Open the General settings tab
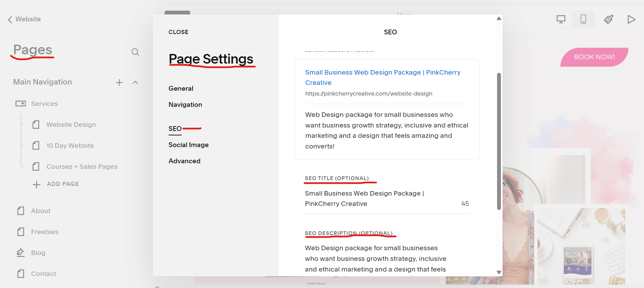644x288 pixels. [181, 88]
